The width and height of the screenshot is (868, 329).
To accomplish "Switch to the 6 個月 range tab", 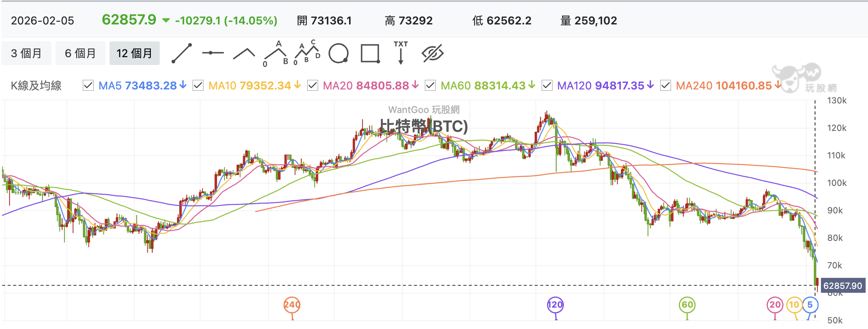I will [x=81, y=53].
